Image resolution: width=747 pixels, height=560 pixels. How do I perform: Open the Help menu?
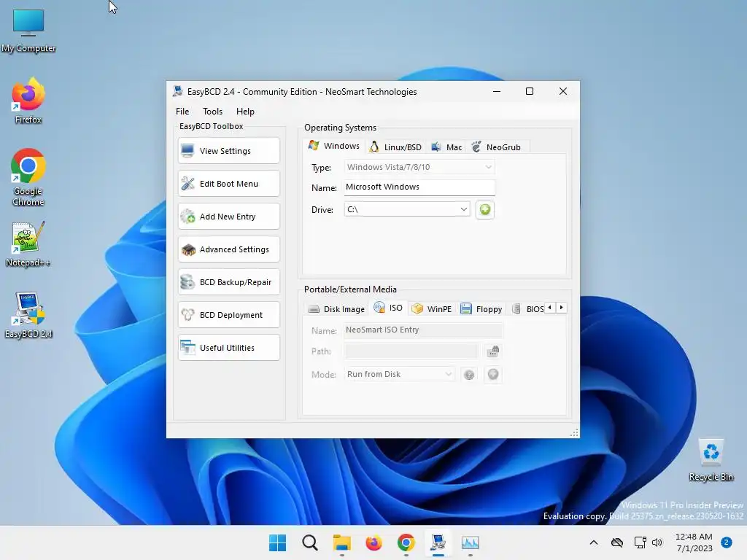click(x=245, y=112)
